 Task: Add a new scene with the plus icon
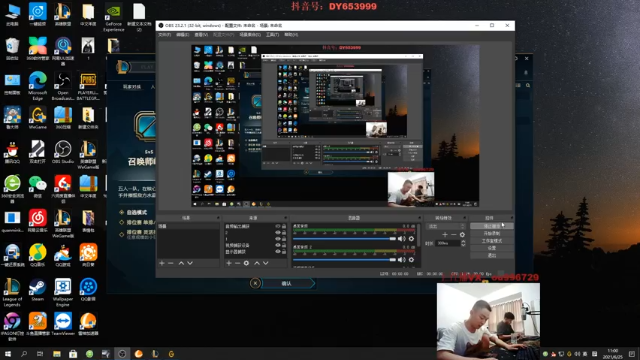pos(162,263)
